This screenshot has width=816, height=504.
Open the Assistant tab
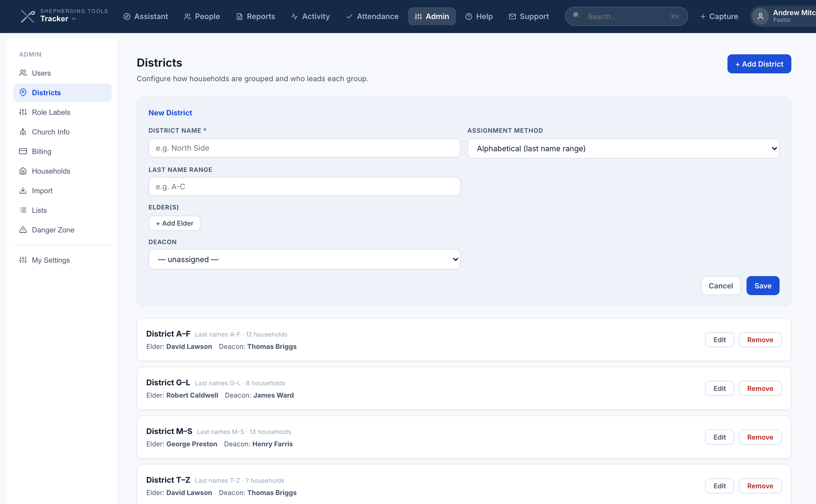[145, 16]
